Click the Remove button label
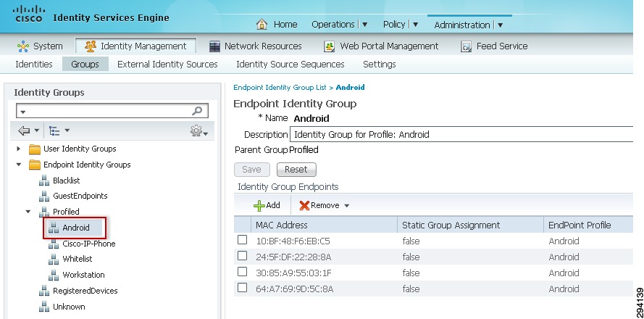This screenshot has width=644, height=319. [325, 205]
